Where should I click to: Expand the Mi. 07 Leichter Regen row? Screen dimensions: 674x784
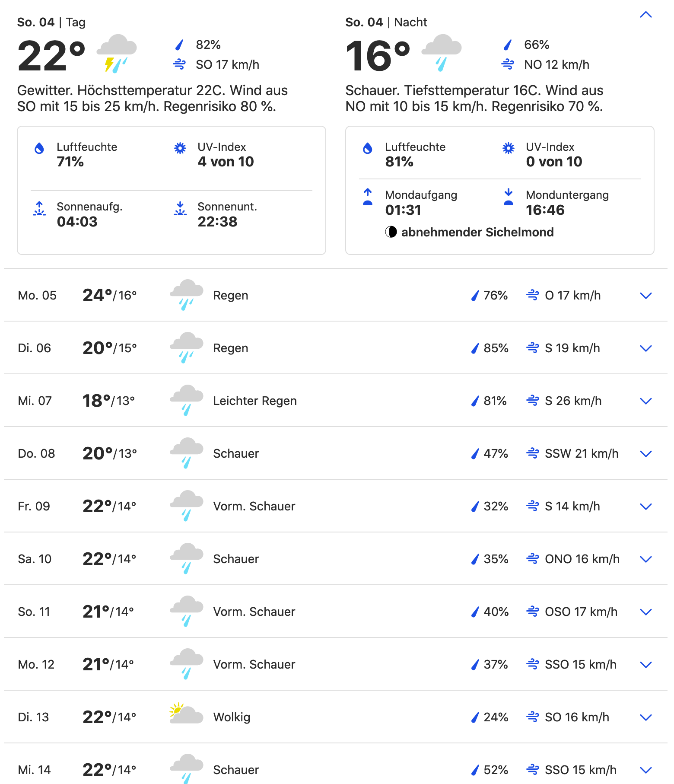pyautogui.click(x=645, y=401)
